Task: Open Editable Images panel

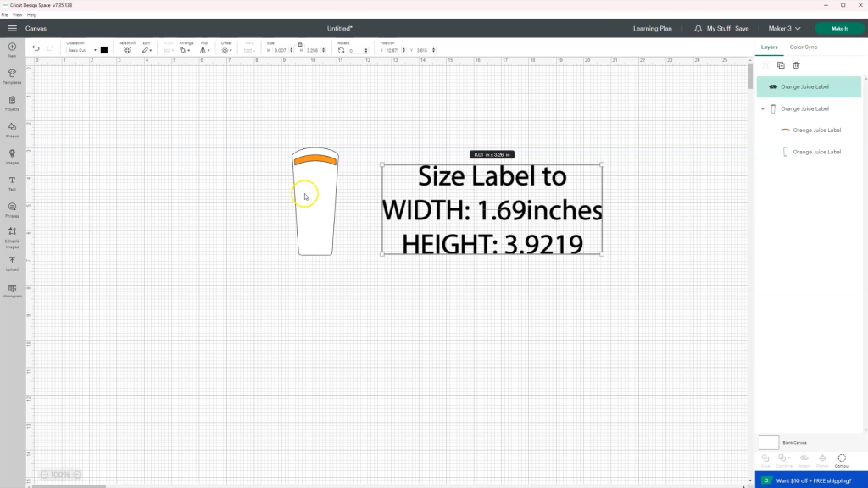Action: tap(12, 238)
